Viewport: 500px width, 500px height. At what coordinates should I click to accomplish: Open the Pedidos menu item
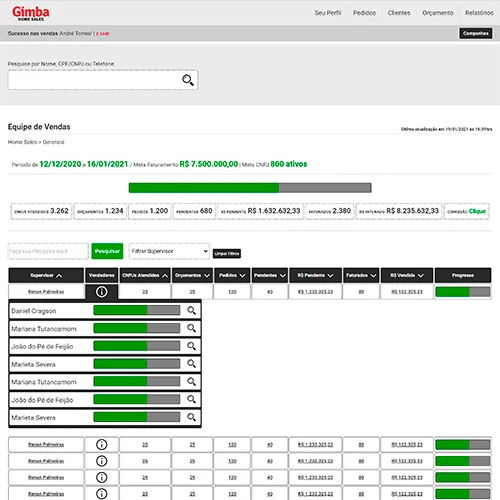point(364,13)
